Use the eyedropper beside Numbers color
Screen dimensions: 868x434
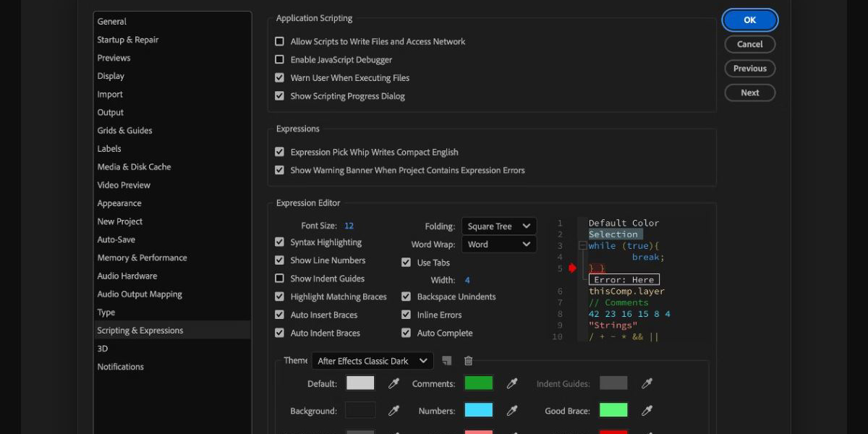(x=512, y=411)
